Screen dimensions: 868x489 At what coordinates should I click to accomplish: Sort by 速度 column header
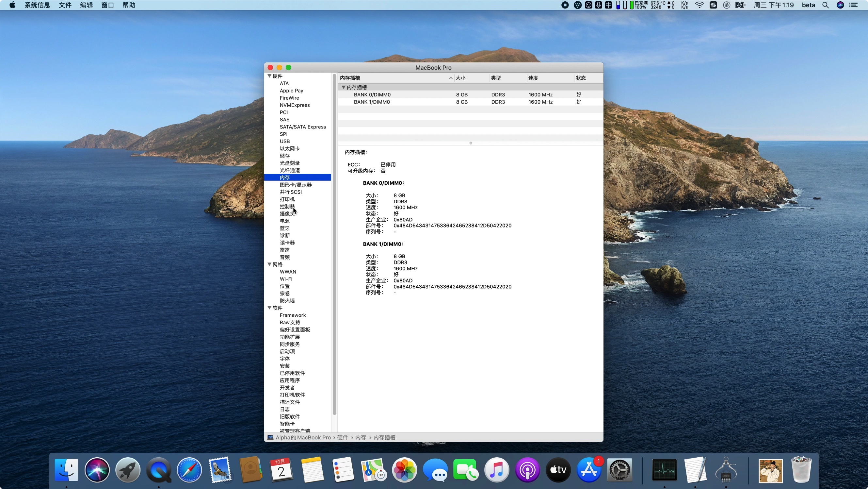coord(550,78)
